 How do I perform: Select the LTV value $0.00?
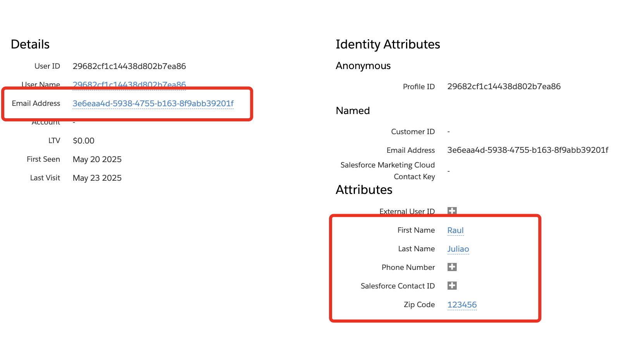click(84, 141)
